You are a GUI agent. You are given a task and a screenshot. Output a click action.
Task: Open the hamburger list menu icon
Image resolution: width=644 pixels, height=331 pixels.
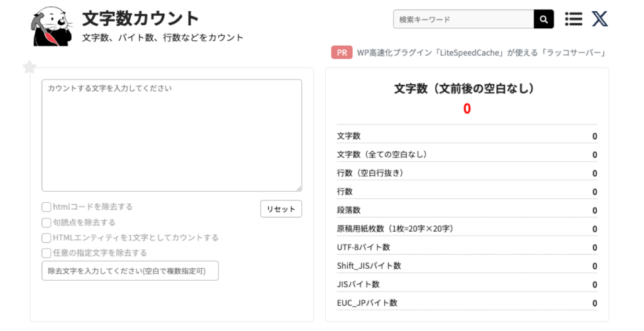coord(573,19)
